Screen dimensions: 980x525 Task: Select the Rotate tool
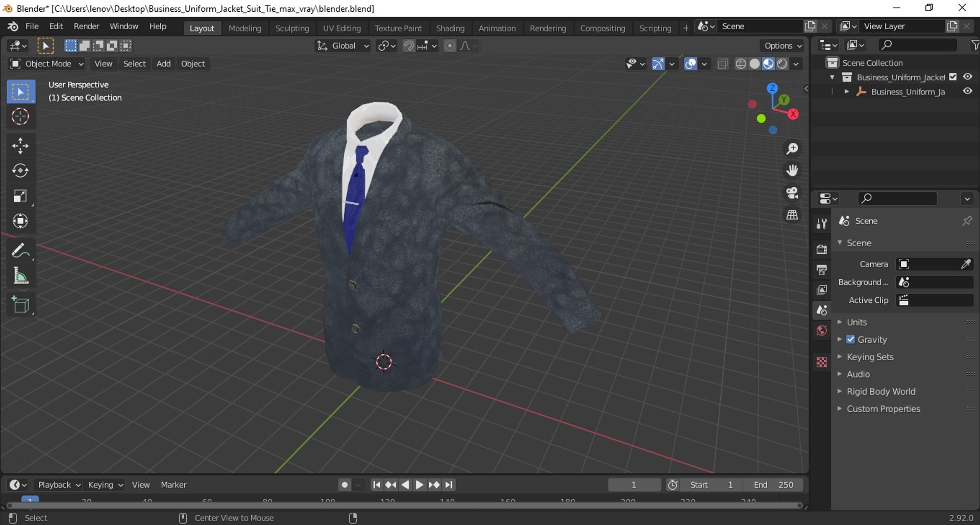click(21, 171)
